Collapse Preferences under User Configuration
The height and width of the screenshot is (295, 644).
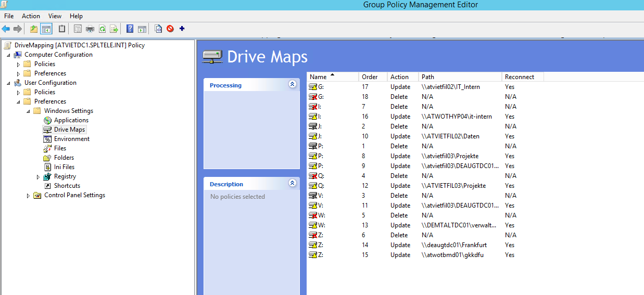click(x=19, y=102)
